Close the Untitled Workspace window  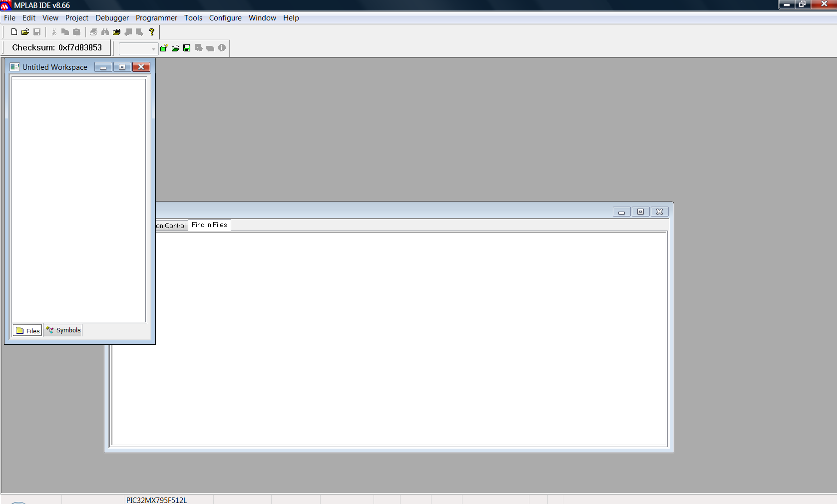click(x=141, y=67)
